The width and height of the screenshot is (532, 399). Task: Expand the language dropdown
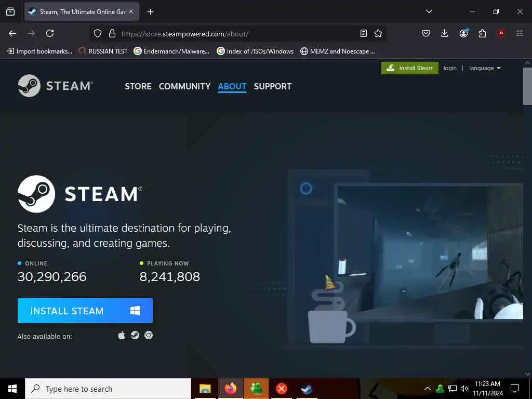pos(485,68)
